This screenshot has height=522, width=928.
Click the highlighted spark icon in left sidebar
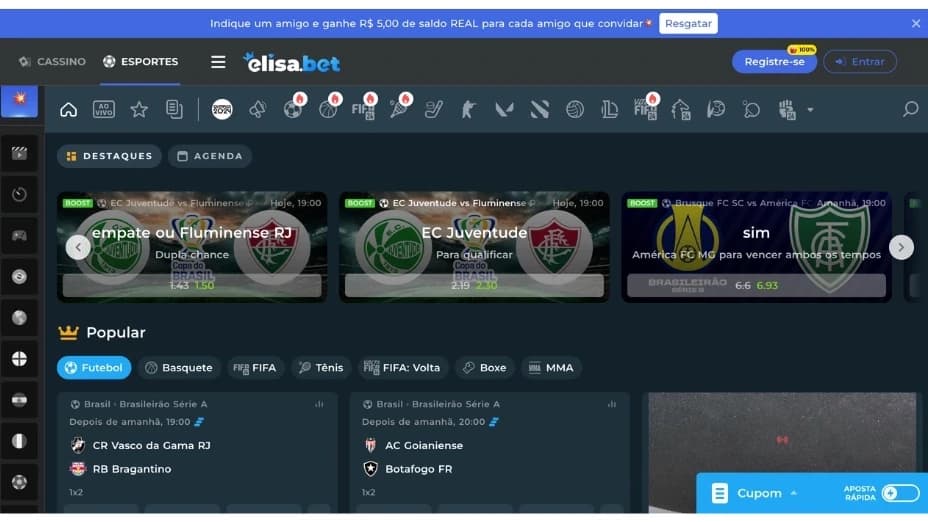[x=20, y=101]
